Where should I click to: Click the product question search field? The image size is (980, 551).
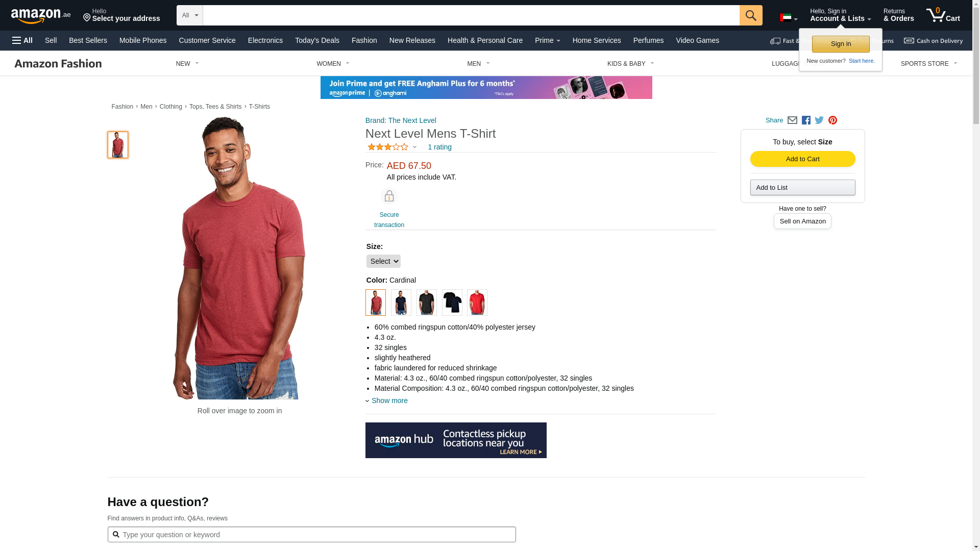(x=311, y=535)
